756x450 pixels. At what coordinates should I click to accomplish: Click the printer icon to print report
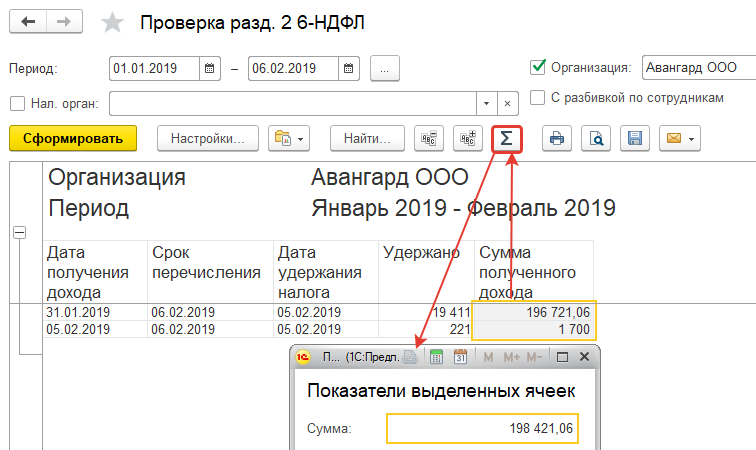[557, 138]
